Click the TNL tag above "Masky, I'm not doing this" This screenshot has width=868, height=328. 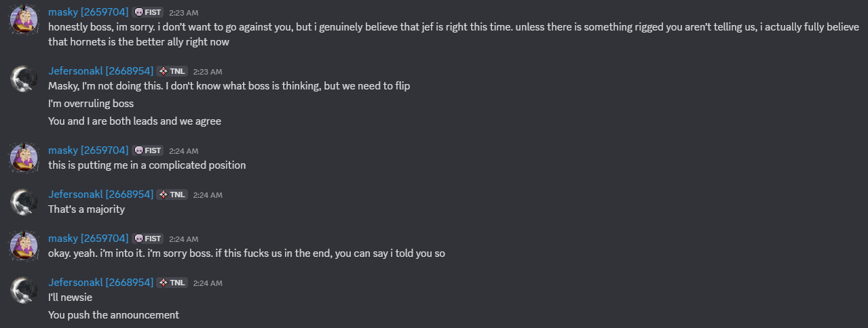click(172, 71)
